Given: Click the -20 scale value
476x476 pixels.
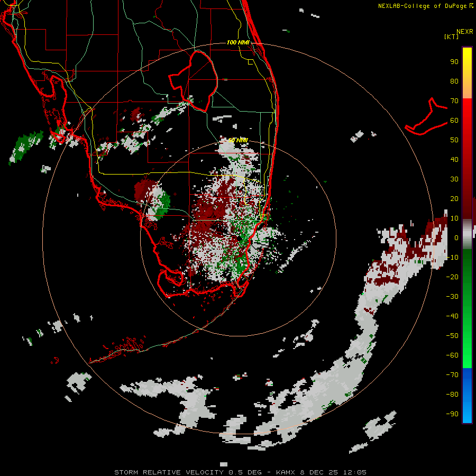Looking at the screenshot, I should 452,277.
